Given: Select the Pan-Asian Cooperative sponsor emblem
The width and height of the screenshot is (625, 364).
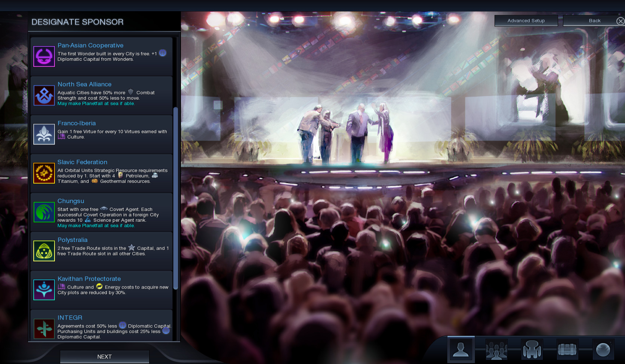Looking at the screenshot, I should (44, 56).
